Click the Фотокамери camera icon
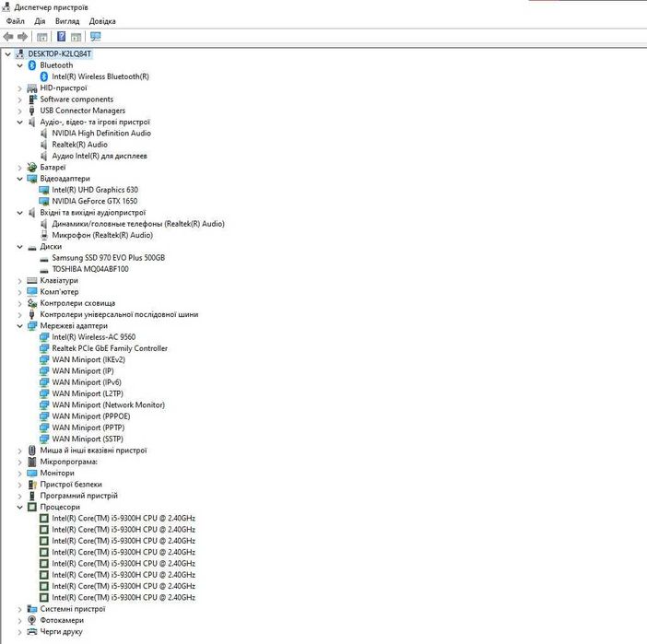647x644 pixels. click(x=31, y=620)
